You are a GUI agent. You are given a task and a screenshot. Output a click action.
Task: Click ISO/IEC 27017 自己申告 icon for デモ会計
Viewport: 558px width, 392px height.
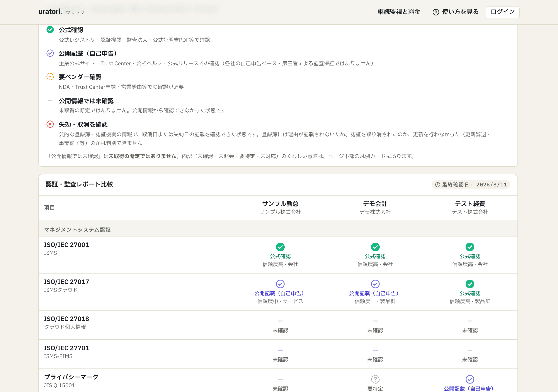pos(375,284)
